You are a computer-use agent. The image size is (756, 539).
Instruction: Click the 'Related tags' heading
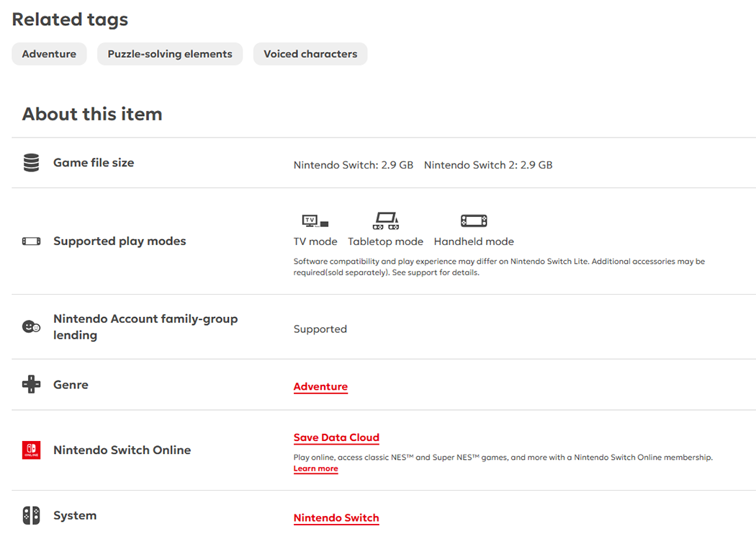70,19
